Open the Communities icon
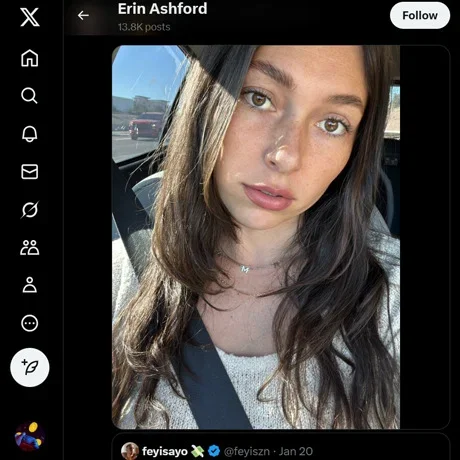This screenshot has height=460, width=460. 30,247
